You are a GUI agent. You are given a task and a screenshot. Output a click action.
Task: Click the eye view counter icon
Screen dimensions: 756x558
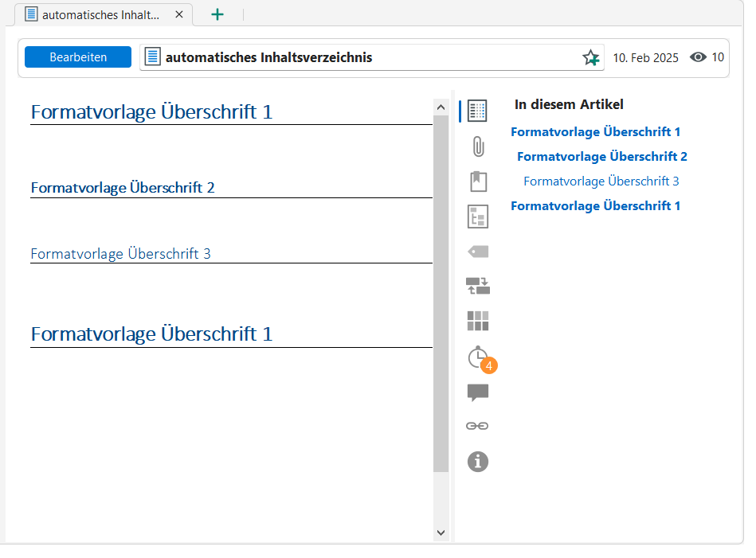pyautogui.click(x=699, y=57)
